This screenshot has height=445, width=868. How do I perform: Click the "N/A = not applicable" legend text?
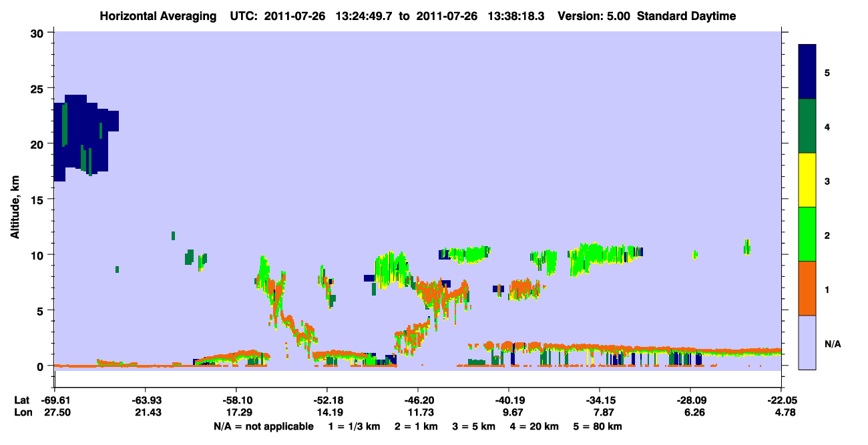pyautogui.click(x=264, y=426)
